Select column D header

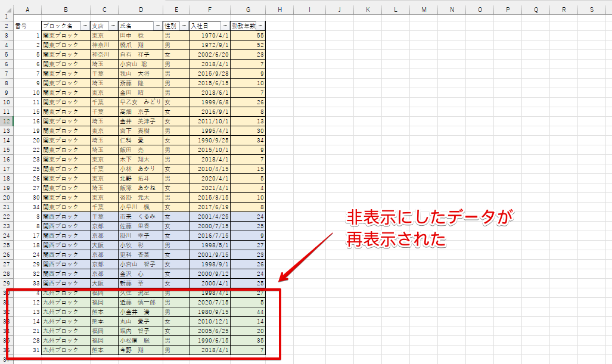pyautogui.click(x=141, y=10)
